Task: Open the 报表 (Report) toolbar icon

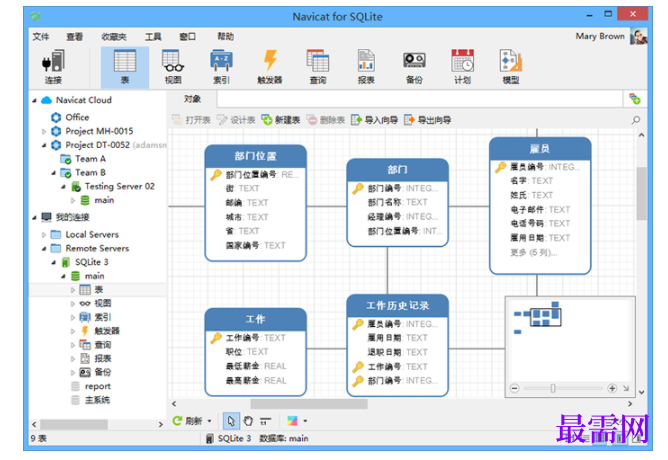Action: point(366,66)
